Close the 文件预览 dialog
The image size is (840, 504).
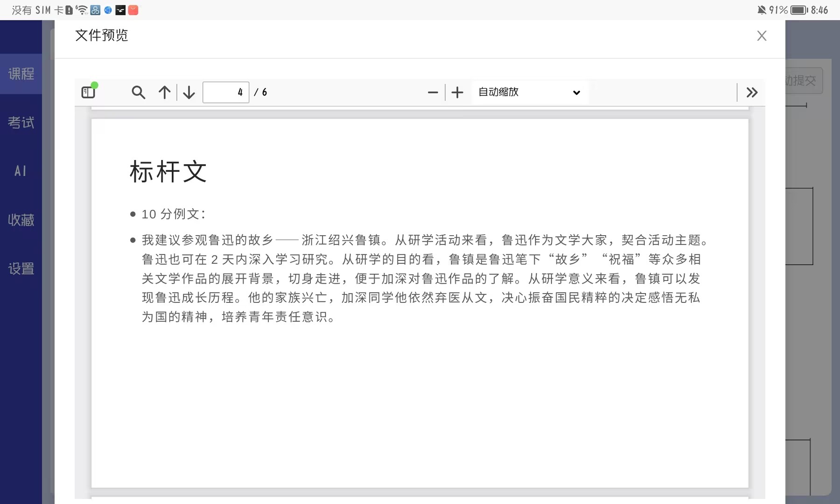(762, 36)
